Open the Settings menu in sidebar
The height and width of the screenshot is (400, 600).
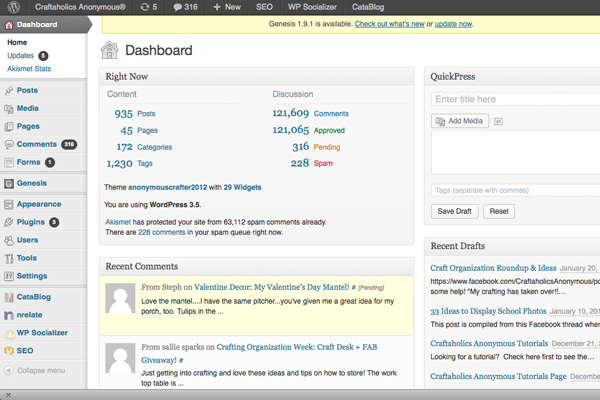[31, 276]
